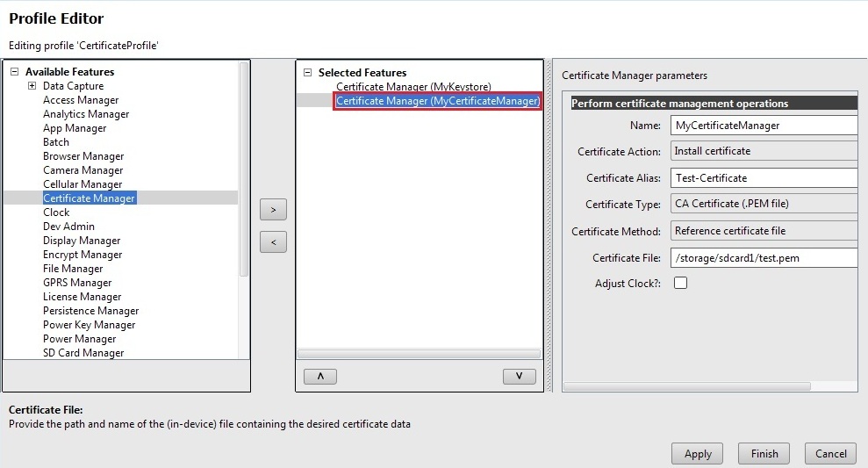Image resolution: width=868 pixels, height=468 pixels.
Task: Collapse the Selected Features tree
Action: [307, 73]
